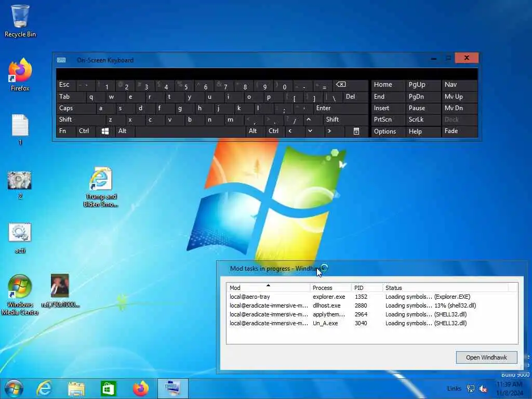Click the Enter key on keyboard
The height and width of the screenshot is (399, 532).
tap(340, 108)
